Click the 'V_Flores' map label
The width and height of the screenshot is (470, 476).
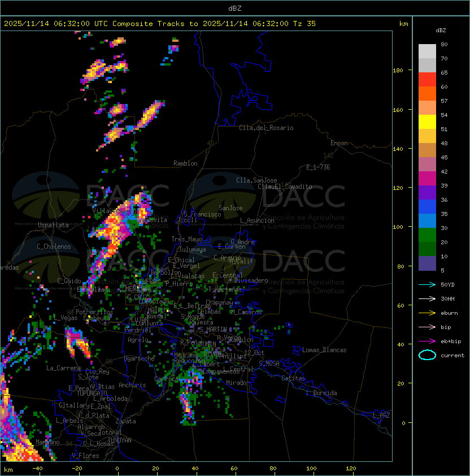pyautogui.click(x=85, y=456)
